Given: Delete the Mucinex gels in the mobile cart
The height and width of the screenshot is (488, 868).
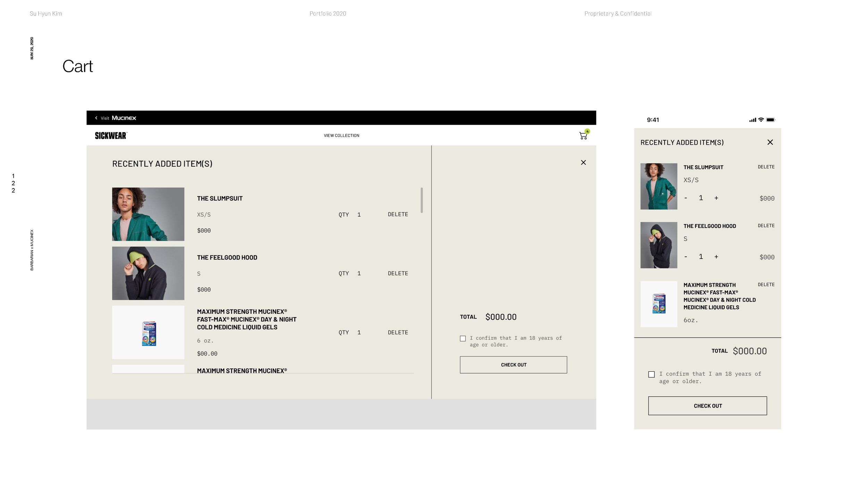Looking at the screenshot, I should (766, 285).
